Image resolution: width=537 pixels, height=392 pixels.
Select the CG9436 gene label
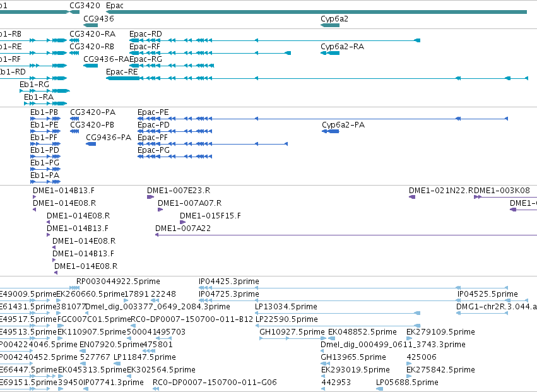point(98,18)
